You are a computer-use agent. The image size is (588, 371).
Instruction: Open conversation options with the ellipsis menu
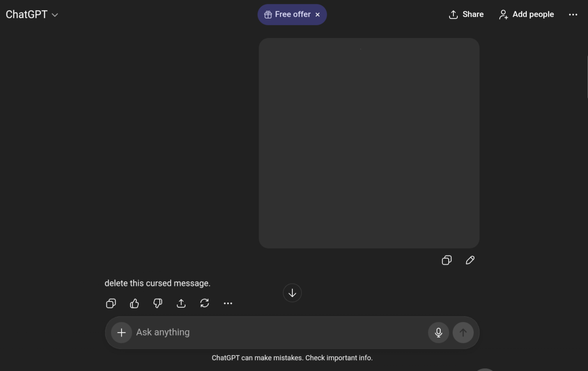click(573, 14)
